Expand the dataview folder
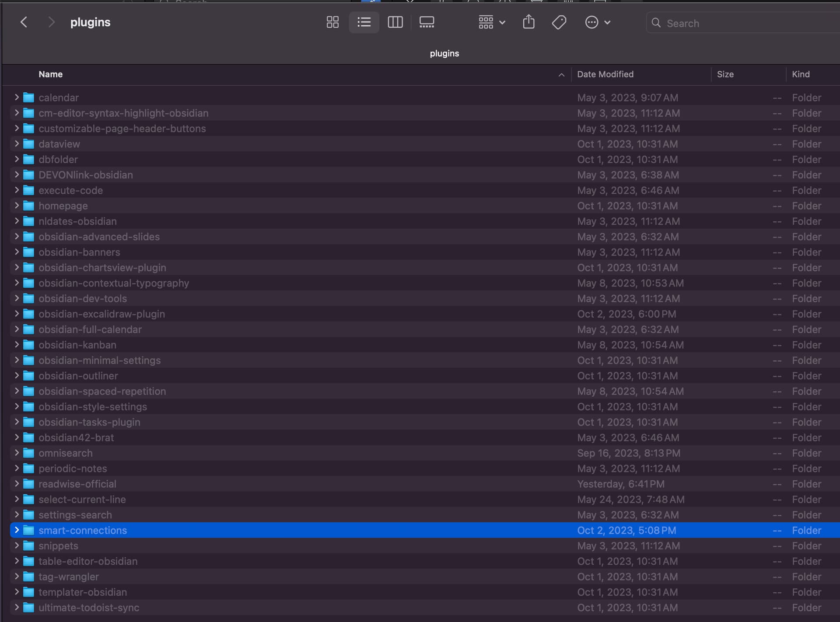This screenshot has width=840, height=622. click(17, 143)
